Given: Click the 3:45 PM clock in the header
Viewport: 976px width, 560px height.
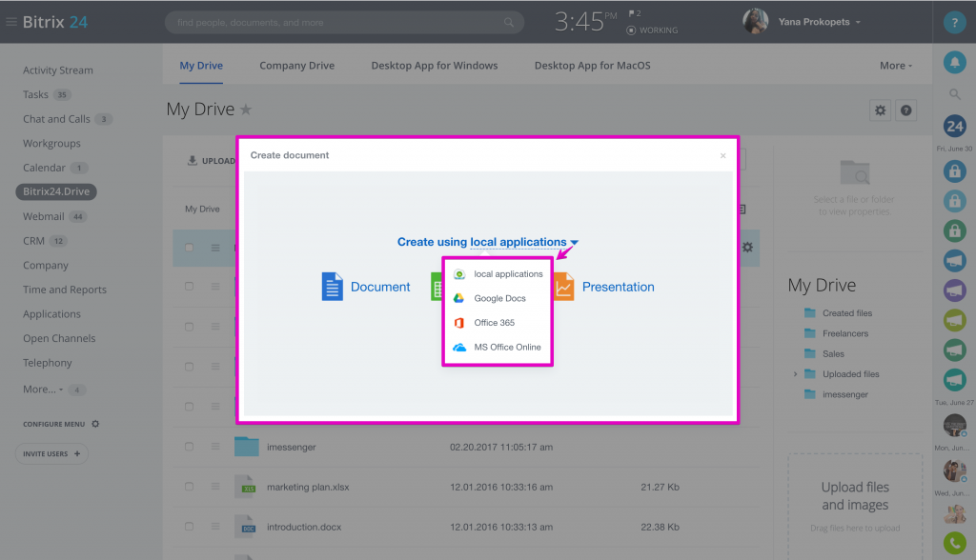Looking at the screenshot, I should click(585, 22).
